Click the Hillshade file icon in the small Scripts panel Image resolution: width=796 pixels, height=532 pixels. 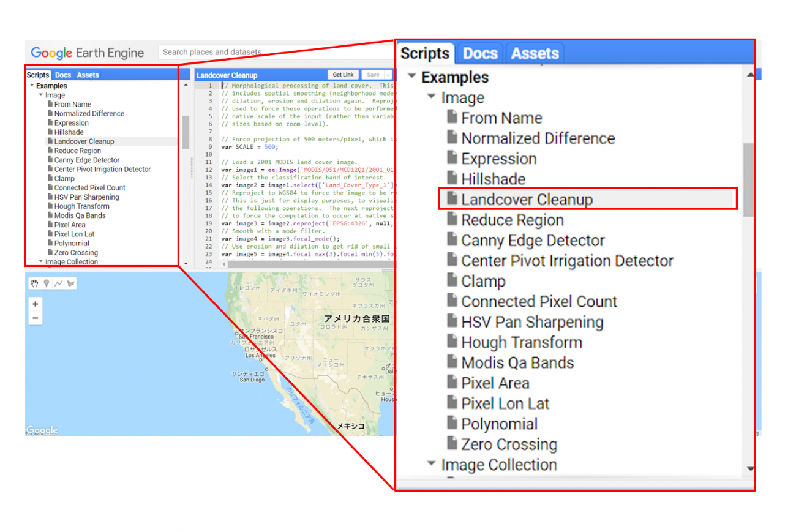pos(50,132)
